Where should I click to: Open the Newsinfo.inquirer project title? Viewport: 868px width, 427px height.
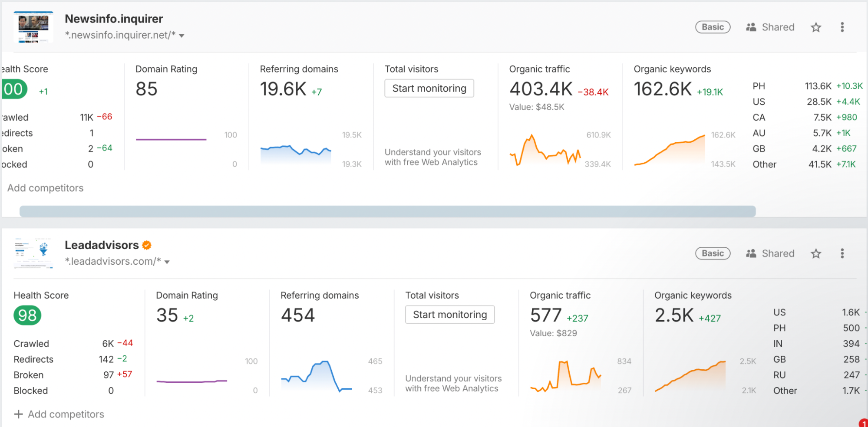(114, 19)
